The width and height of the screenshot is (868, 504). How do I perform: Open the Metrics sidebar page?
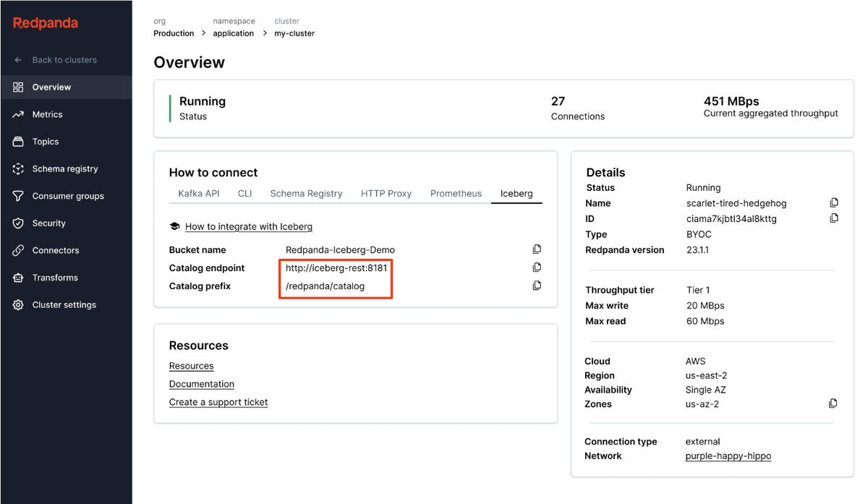[47, 114]
